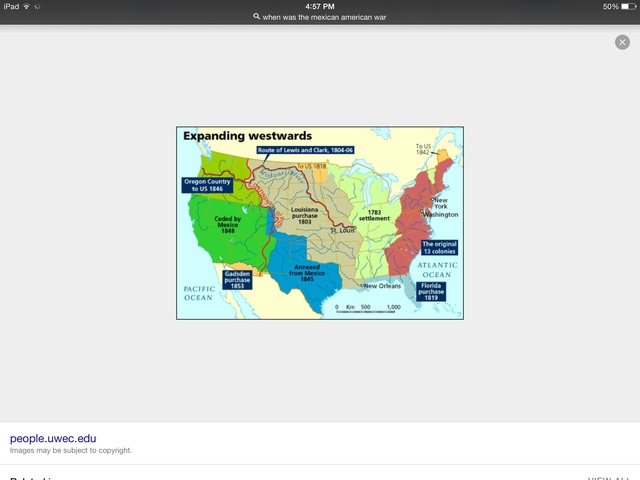Tap the 4:57 PM clock
Viewport: 640px width, 480px height.
[320, 7]
